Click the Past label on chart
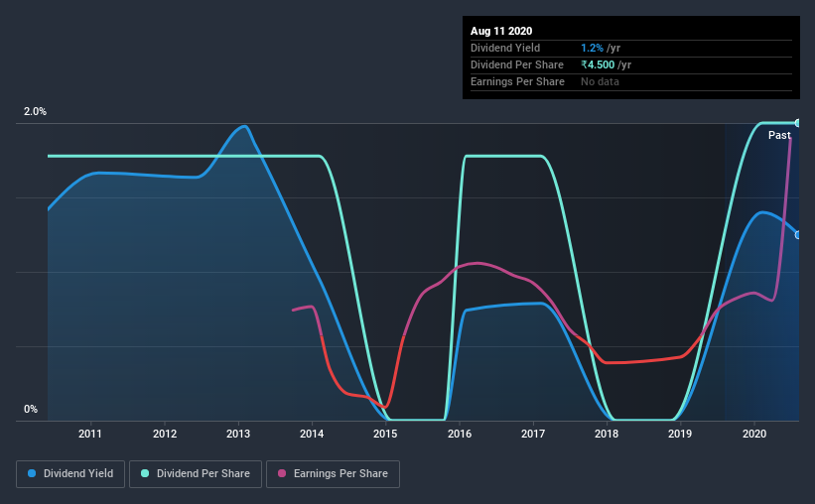 tap(779, 135)
